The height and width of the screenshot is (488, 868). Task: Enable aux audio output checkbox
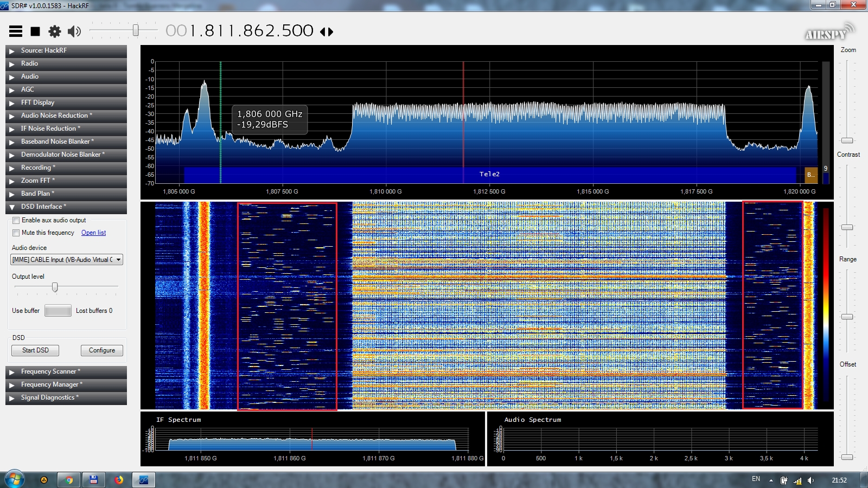pyautogui.click(x=16, y=220)
